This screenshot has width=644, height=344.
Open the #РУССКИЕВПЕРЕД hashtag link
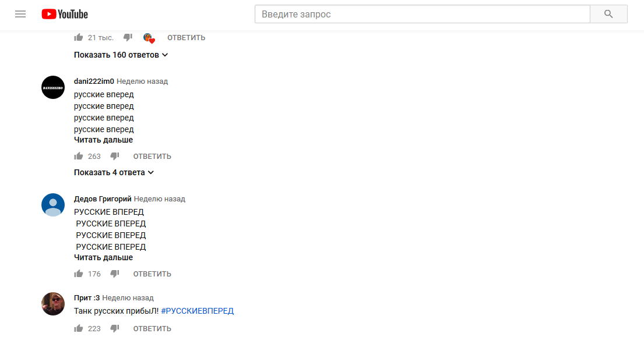(198, 311)
